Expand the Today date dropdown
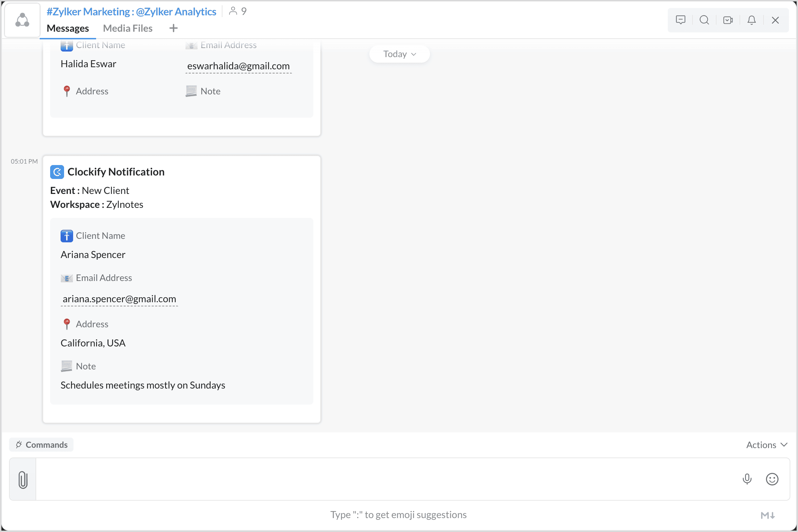Image resolution: width=798 pixels, height=532 pixels. (399, 54)
